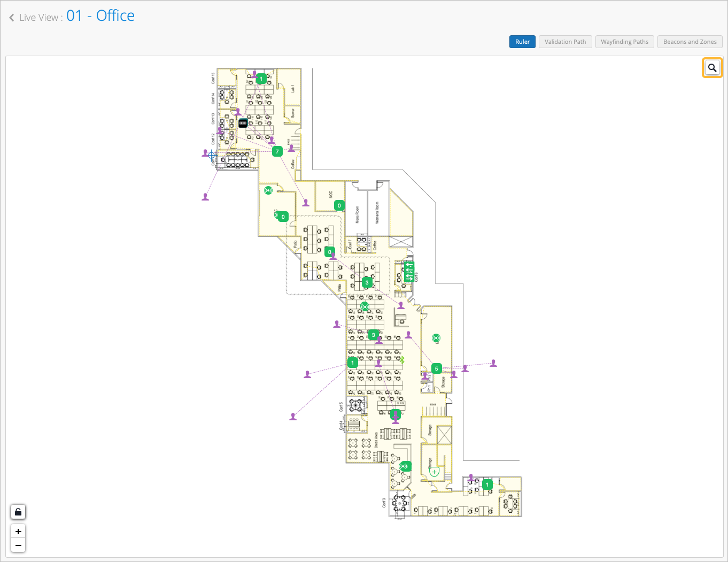Click the first aid shield icon
Image resolution: width=728 pixels, height=562 pixels.
coord(434,472)
